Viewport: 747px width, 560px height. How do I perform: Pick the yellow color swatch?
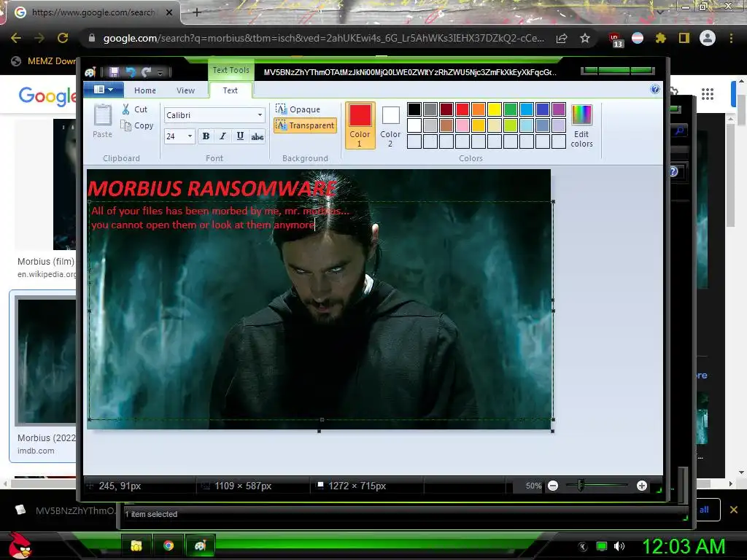pos(495,109)
